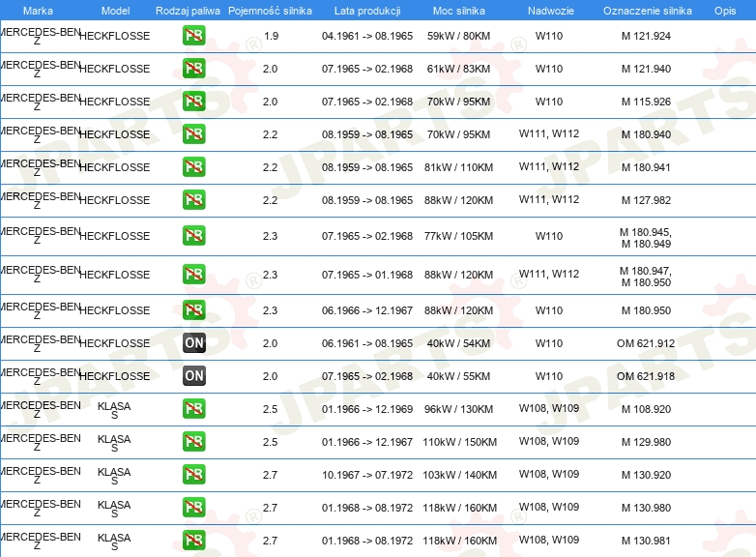
Task: Click W110 body in OM 621.912 row
Action: 549,343
